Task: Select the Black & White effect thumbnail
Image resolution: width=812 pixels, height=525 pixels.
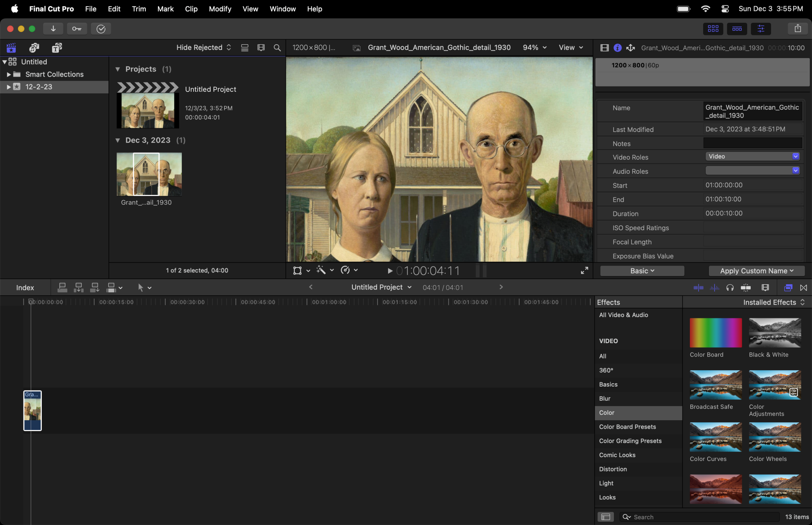Action: [x=775, y=333]
